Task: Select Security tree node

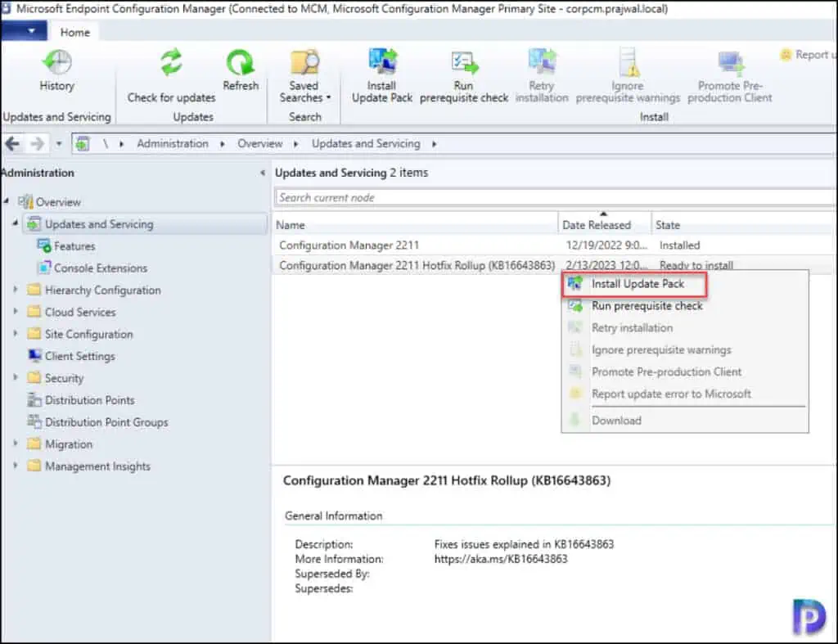Action: click(64, 378)
